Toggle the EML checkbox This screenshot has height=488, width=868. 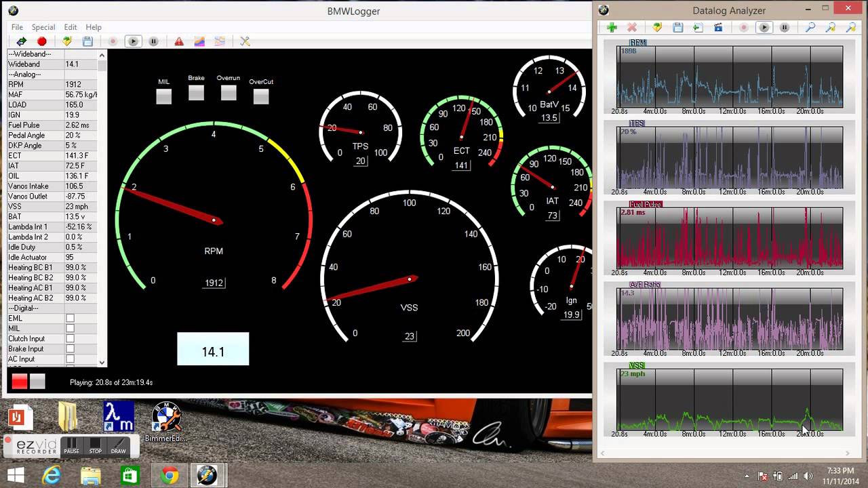click(x=70, y=319)
